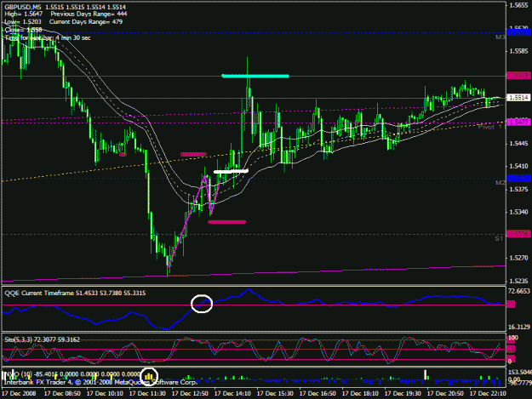Click the '17 Dec 11:30' time label
The width and height of the screenshot is (532, 399).
click(x=147, y=394)
